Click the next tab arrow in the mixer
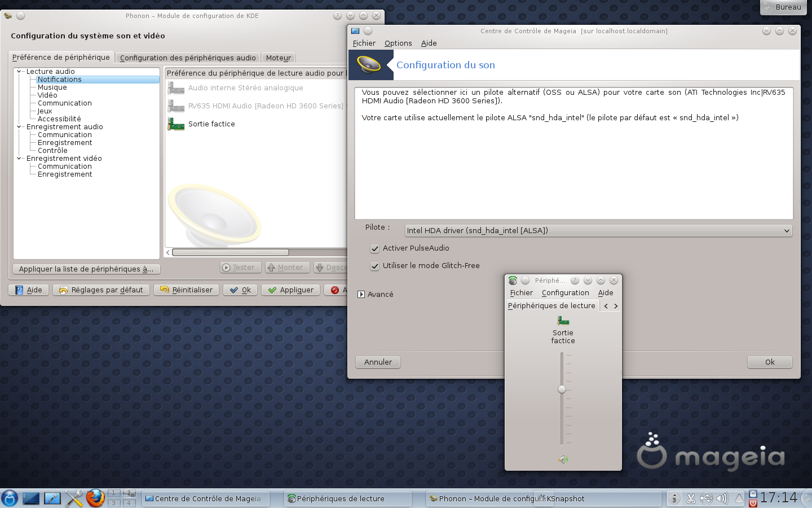 tap(616, 306)
